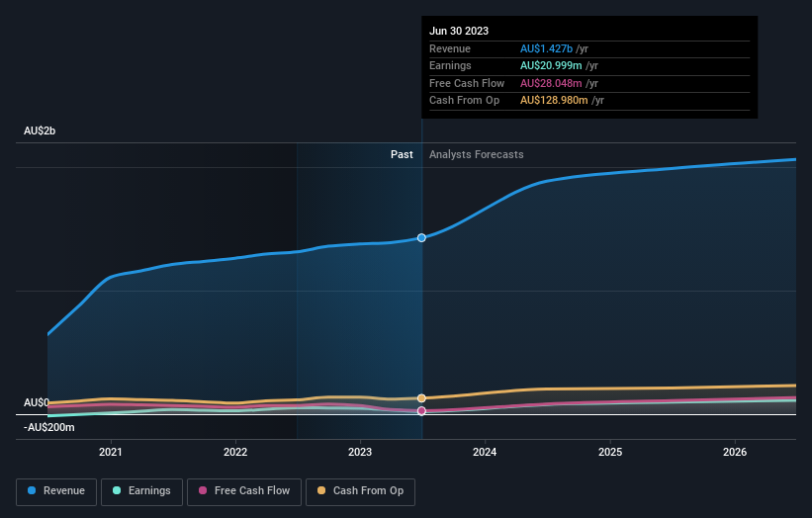The image size is (812, 518).
Task: Select the 2024 x-axis label
Action: pos(485,452)
